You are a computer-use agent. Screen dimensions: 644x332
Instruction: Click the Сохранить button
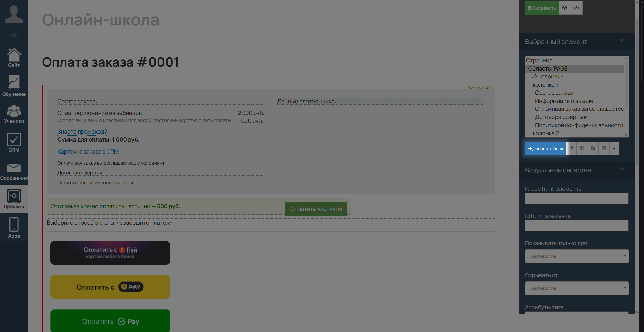(x=542, y=8)
